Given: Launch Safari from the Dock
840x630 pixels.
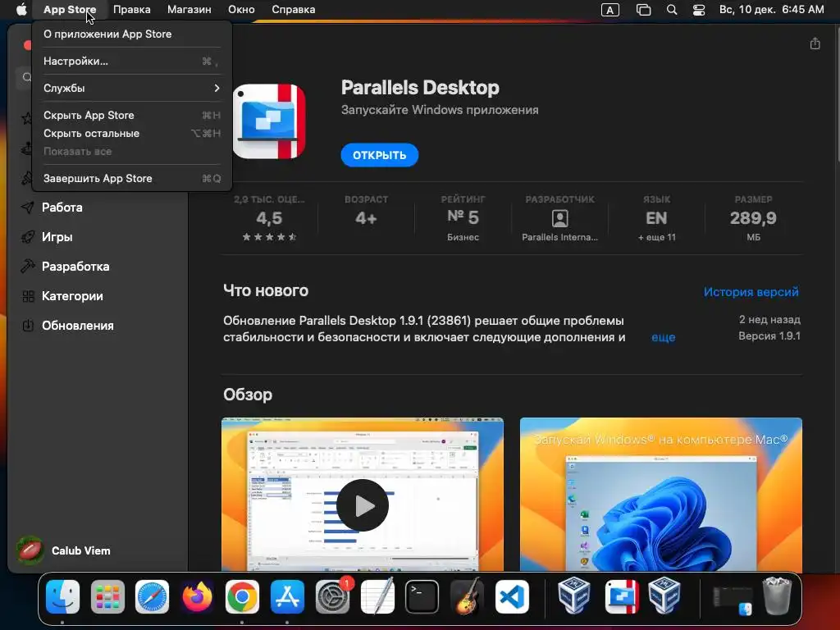Looking at the screenshot, I should [x=152, y=596].
